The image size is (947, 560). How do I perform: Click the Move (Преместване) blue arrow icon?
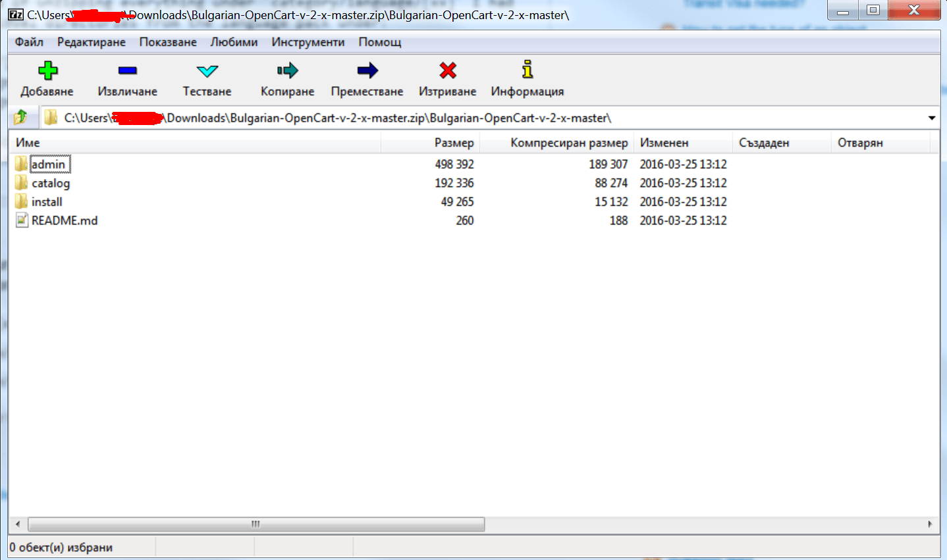pos(367,70)
